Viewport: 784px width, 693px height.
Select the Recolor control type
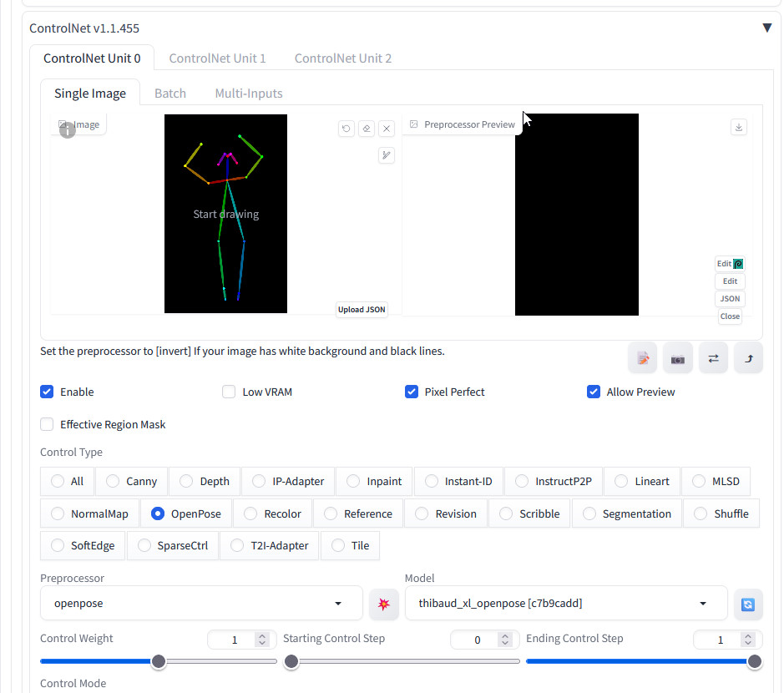coord(272,513)
